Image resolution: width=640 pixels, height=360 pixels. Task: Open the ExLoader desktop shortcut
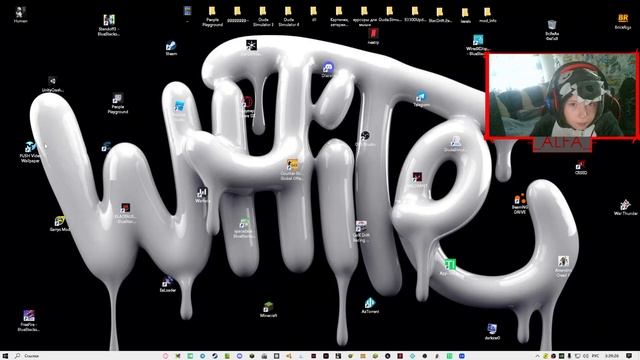tap(167, 284)
